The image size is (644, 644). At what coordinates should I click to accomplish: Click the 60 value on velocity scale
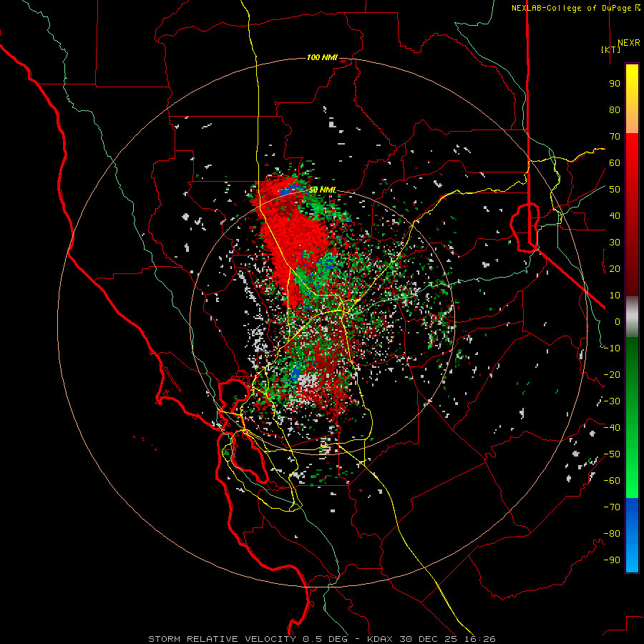pos(615,162)
